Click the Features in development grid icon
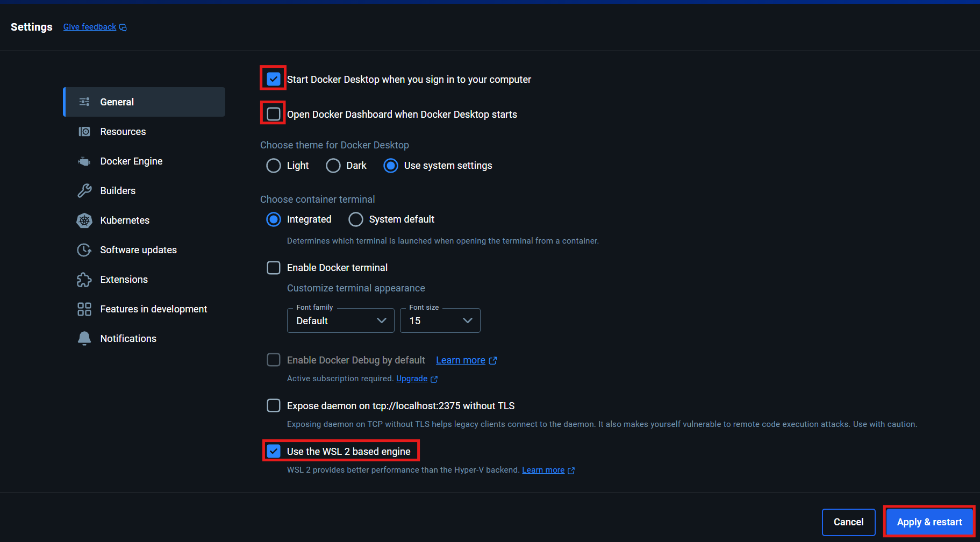Screen dimensions: 980x542 [x=84, y=309]
